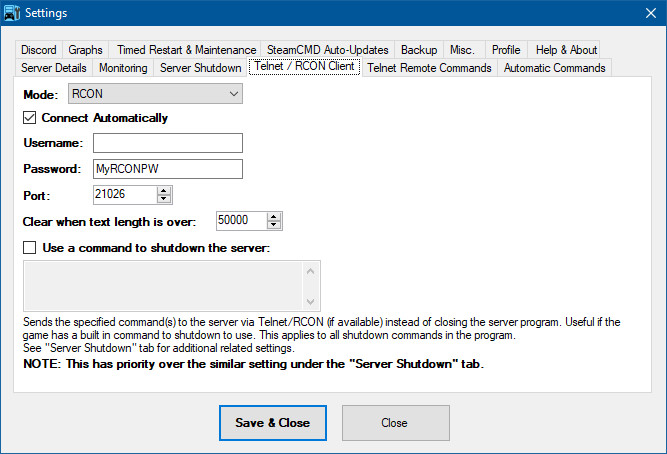Open the Help & About tab
This screenshot has width=667, height=454.
(566, 50)
